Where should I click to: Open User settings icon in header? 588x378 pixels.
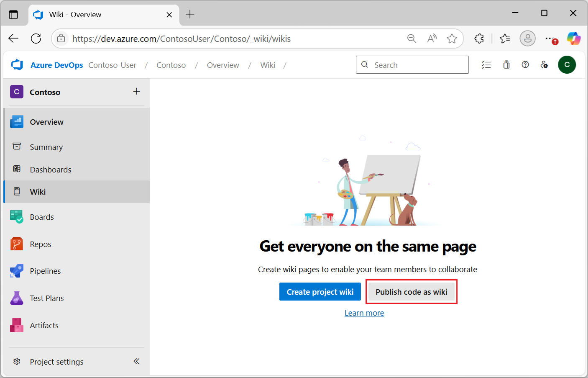544,65
